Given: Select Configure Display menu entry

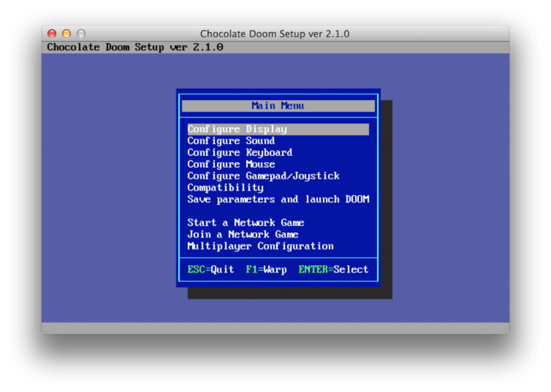Looking at the screenshot, I should 278,129.
